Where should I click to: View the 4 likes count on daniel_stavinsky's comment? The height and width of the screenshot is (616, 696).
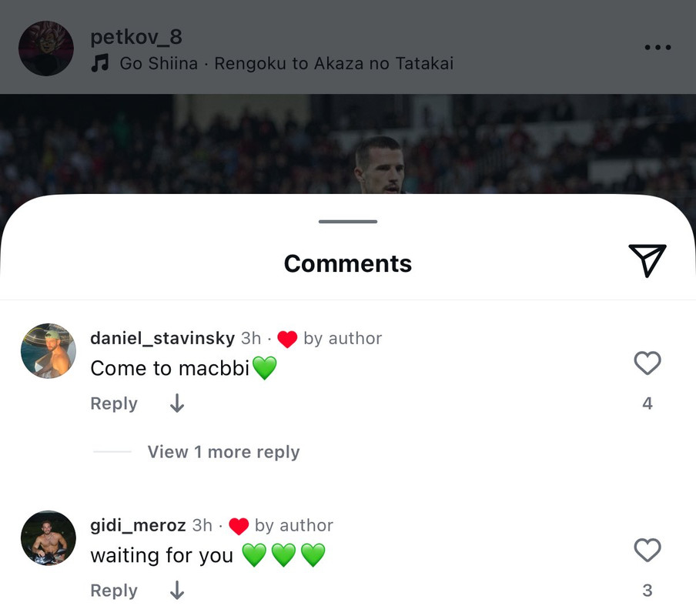(647, 403)
